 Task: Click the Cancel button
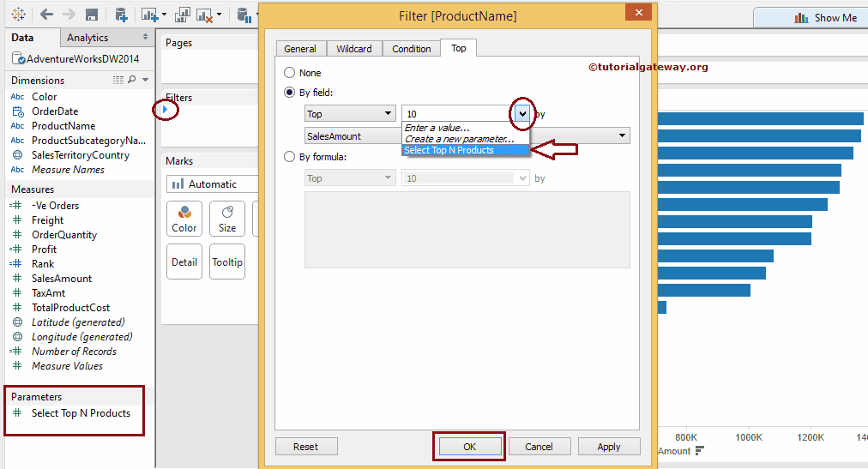[x=539, y=447]
